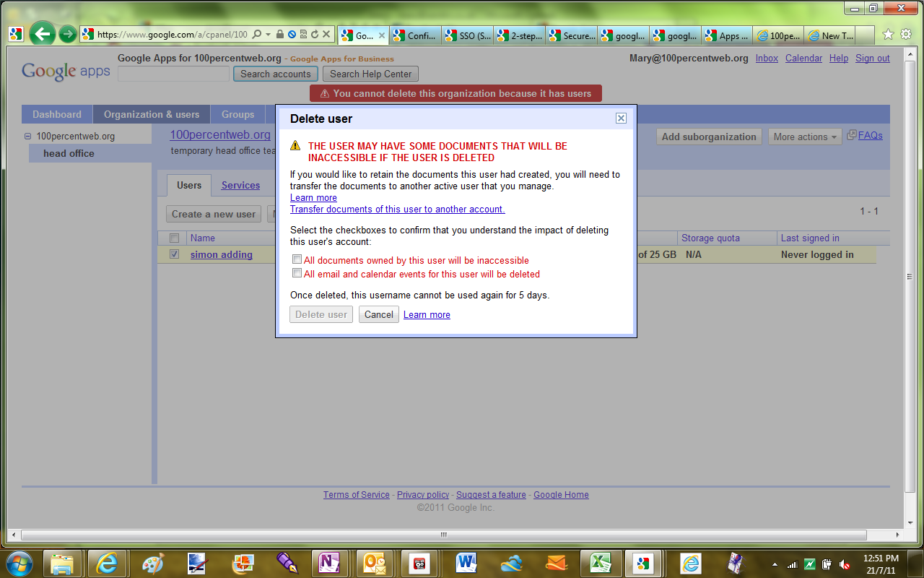Viewport: 924px width, 578px height.
Task: Click the browser URL address field
Action: click(172, 34)
